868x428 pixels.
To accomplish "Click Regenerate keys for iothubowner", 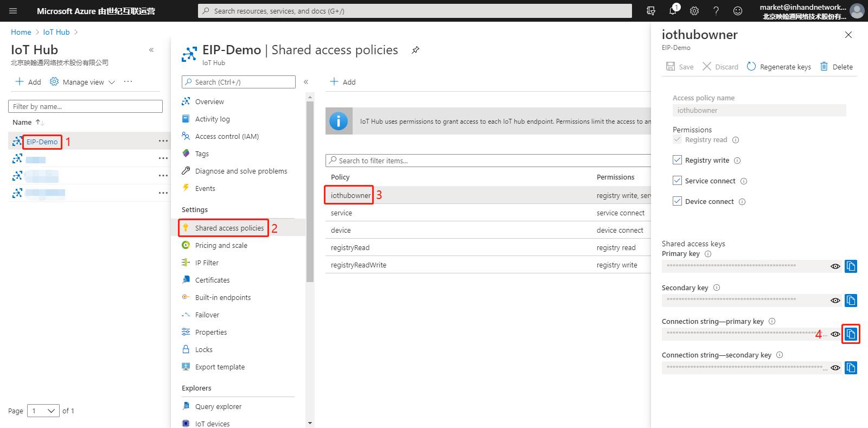I will pyautogui.click(x=778, y=67).
